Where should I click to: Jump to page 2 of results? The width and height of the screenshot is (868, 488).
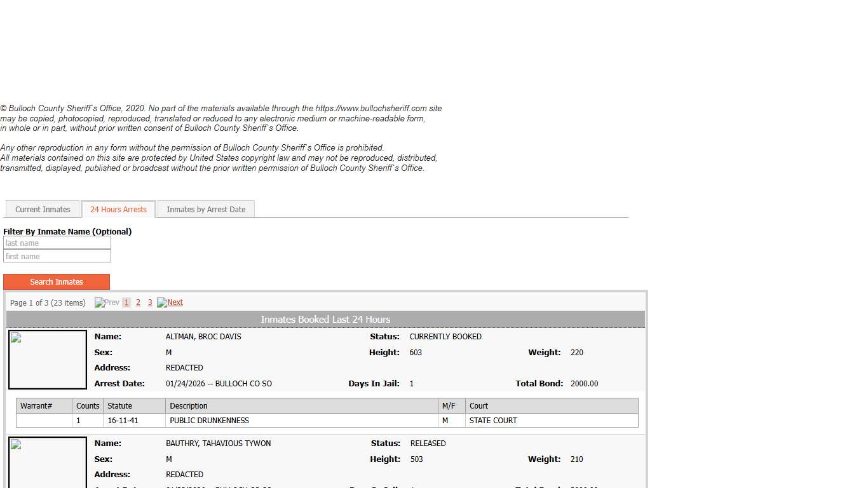tap(138, 303)
